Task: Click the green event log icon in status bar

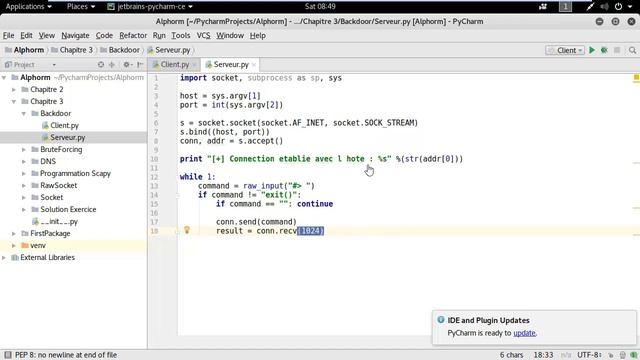Action: pyautogui.click(x=633, y=356)
